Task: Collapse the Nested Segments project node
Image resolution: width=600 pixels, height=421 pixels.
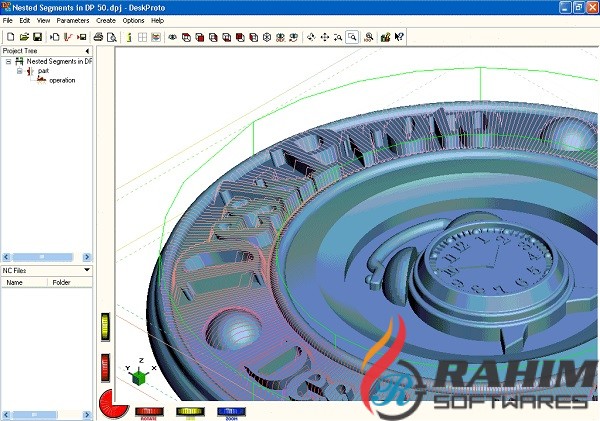Action: [x=8, y=61]
